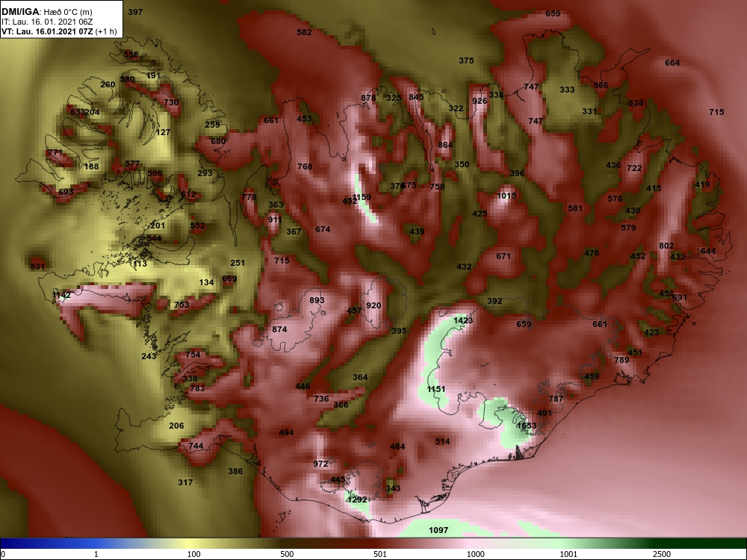747x560 pixels.
Task: Click the map value 845
Action: (416, 97)
